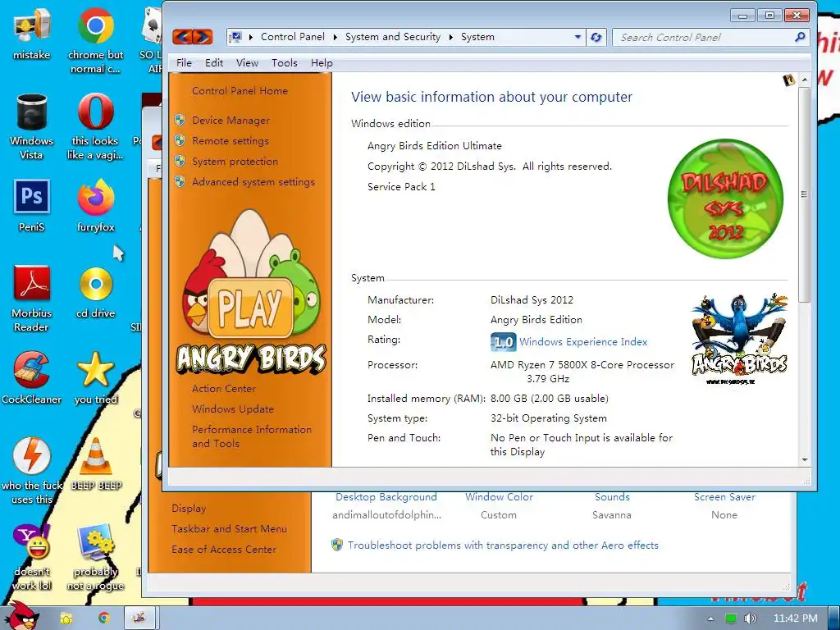Click the help icon above scrollbar

pos(788,80)
